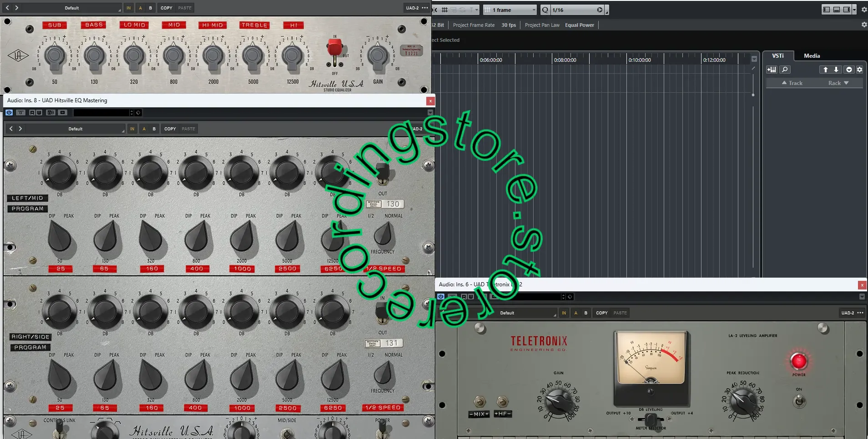Screen dimensions: 868x439
Task: Open snap type dropdown arrow in Cubase toolbar
Action: pos(476,10)
